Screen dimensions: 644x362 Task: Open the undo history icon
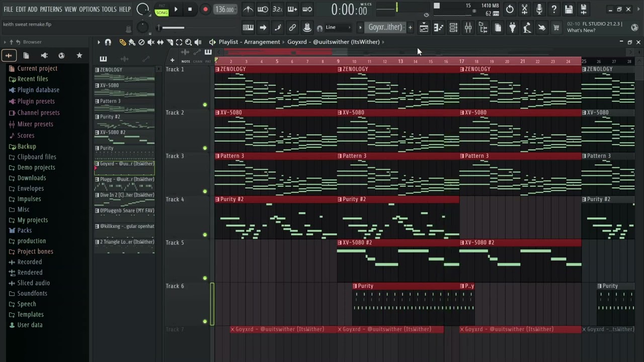(510, 9)
